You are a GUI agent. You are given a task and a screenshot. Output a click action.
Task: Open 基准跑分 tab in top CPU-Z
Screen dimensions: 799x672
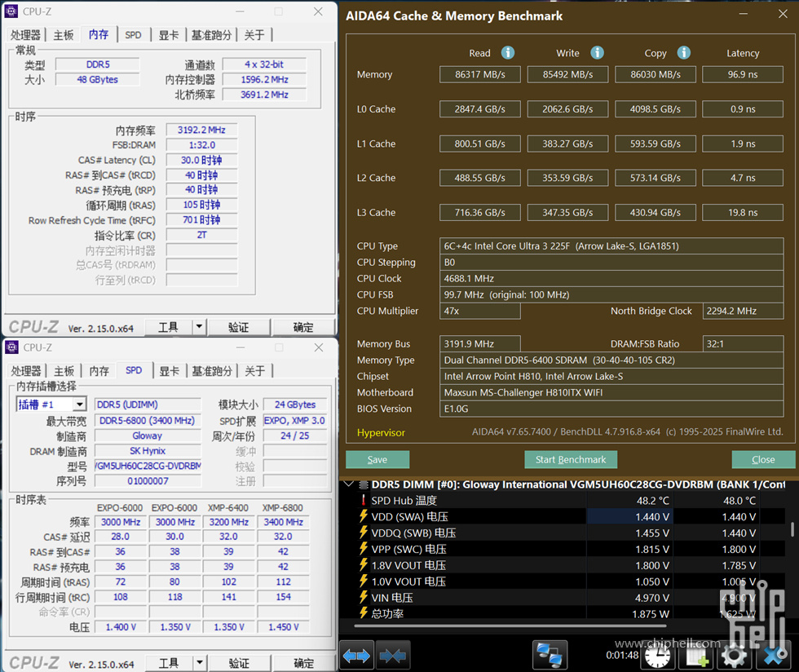(211, 35)
